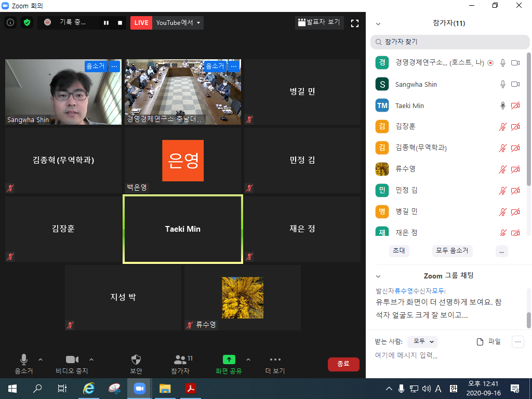
Task: Stop video with 비디오 중지 button
Action: click(72, 360)
